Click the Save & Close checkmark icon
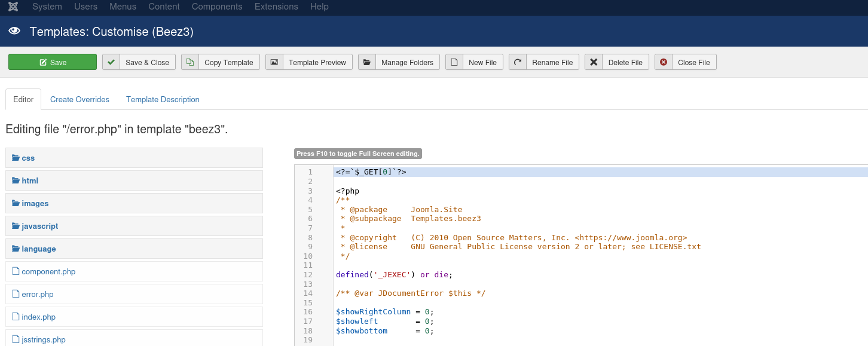 (x=111, y=62)
